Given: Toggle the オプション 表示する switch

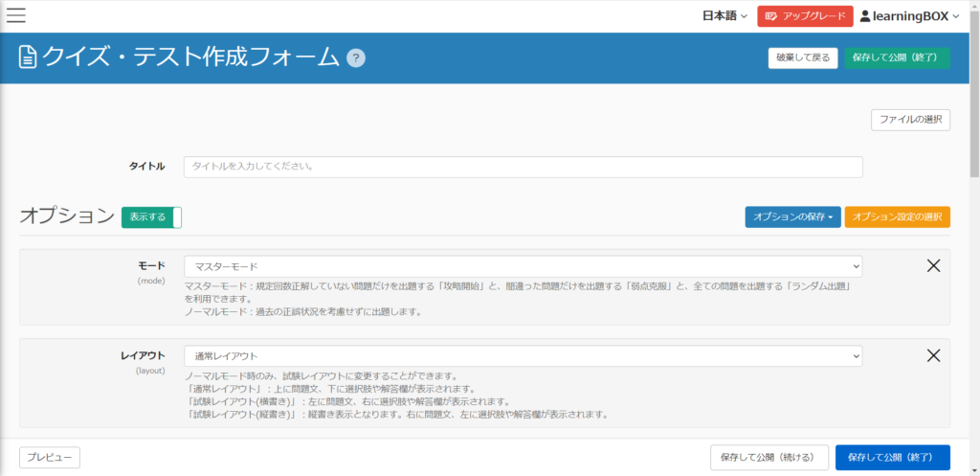Looking at the screenshot, I should (151, 217).
